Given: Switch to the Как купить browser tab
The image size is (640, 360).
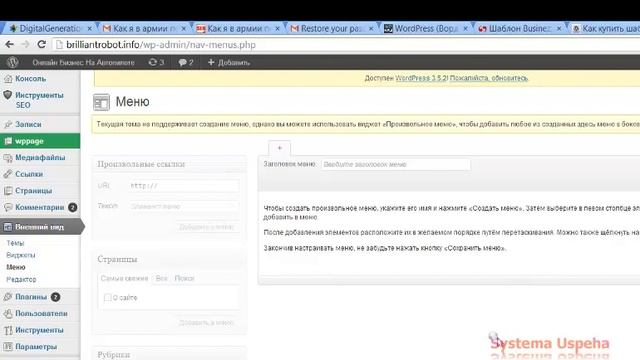Looking at the screenshot, I should point(606,29).
